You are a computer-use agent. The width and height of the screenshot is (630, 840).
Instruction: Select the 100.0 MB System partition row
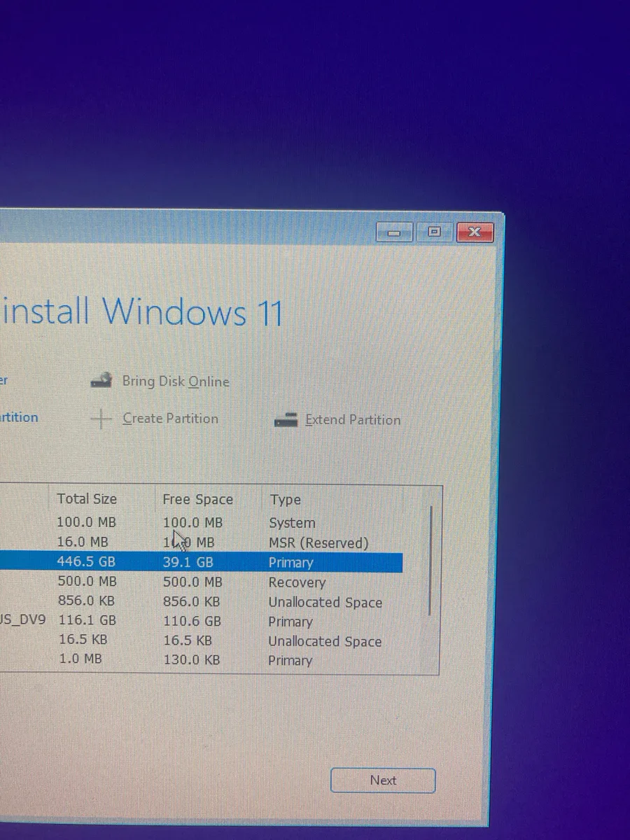[202, 522]
